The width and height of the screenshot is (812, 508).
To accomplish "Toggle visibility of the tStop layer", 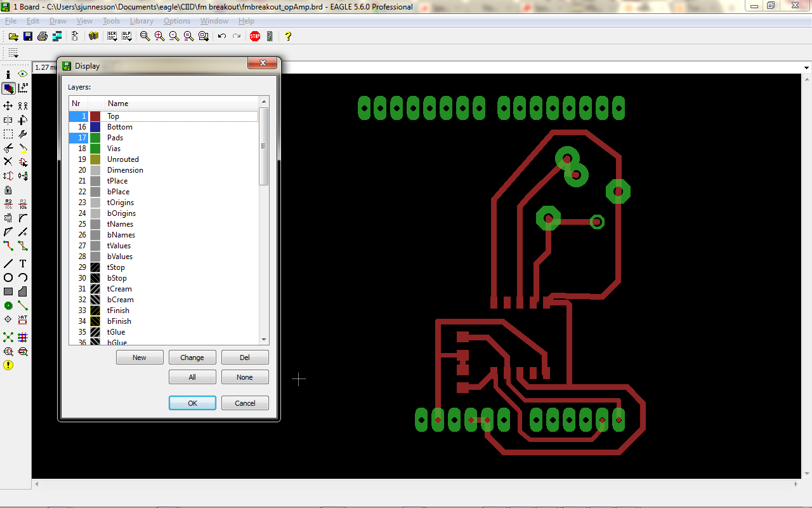I will click(x=78, y=267).
